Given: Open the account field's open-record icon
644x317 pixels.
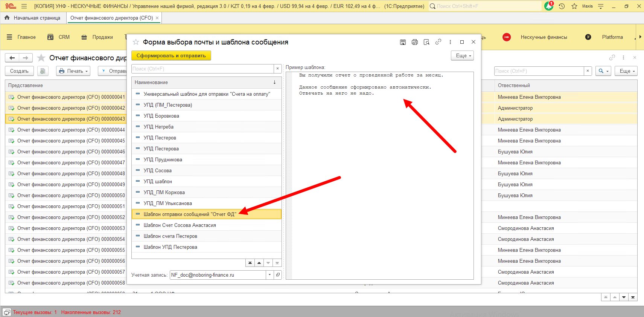Looking at the screenshot, I should [278, 275].
